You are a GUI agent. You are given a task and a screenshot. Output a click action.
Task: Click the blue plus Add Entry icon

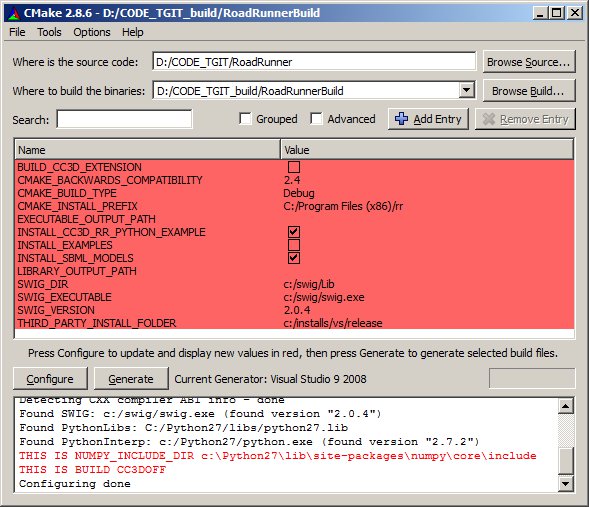401,119
